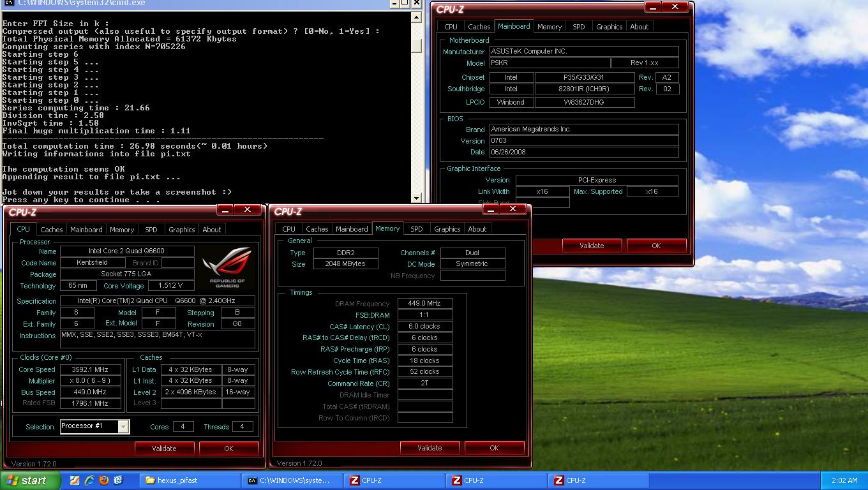Activate the cmd.exe taskbar button
The height and width of the screenshot is (490, 868).
pos(293,480)
